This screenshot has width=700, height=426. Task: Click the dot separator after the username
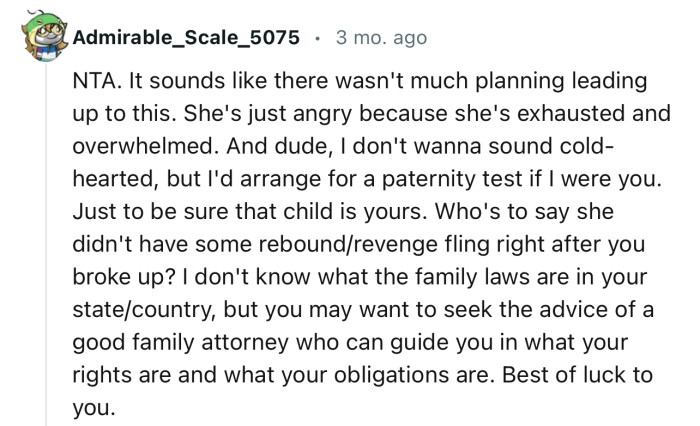tap(317, 38)
